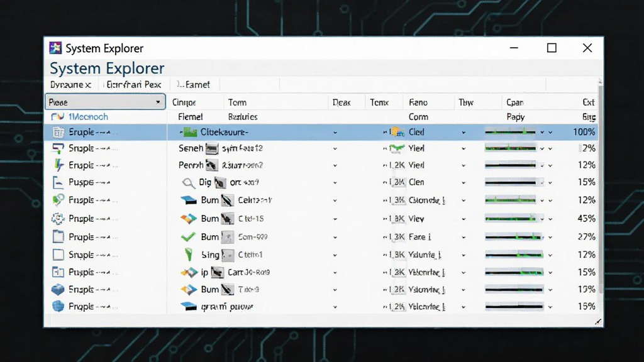Click the left-column page icon in the 27% row
This screenshot has width=644, height=362.
pos(58,236)
